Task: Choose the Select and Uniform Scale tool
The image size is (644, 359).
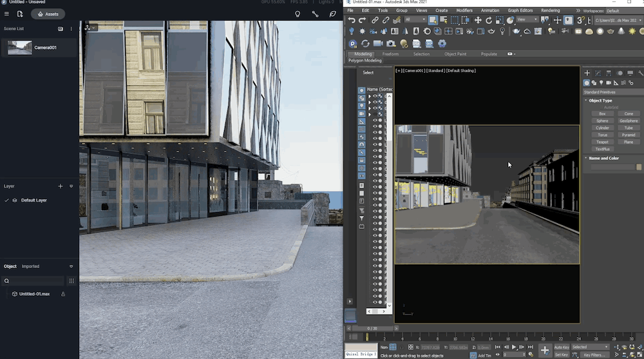Action: click(x=500, y=20)
